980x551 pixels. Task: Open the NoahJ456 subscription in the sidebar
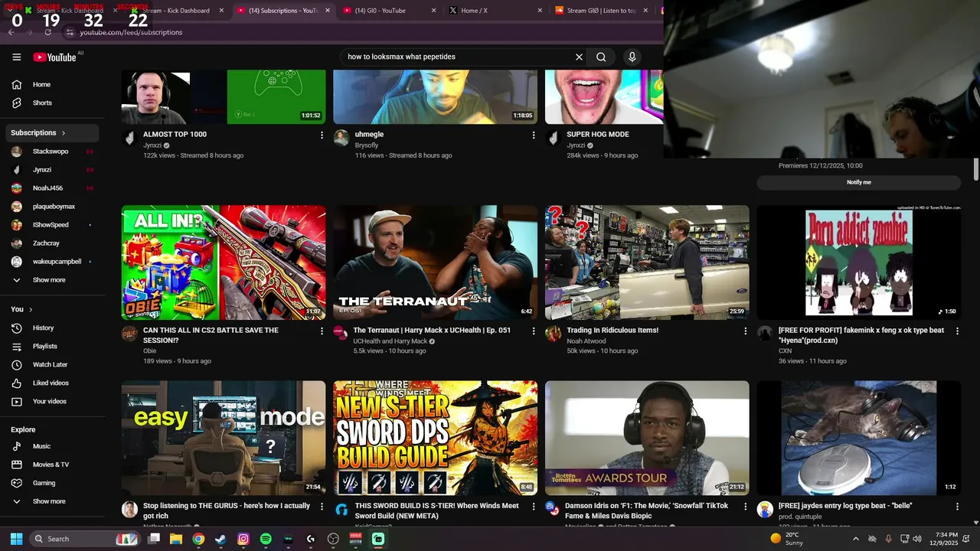coord(51,188)
